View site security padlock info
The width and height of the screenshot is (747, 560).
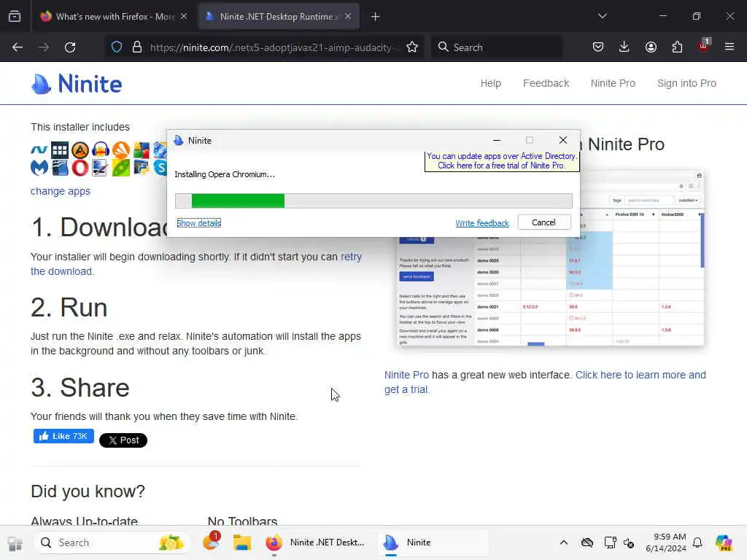(x=137, y=47)
